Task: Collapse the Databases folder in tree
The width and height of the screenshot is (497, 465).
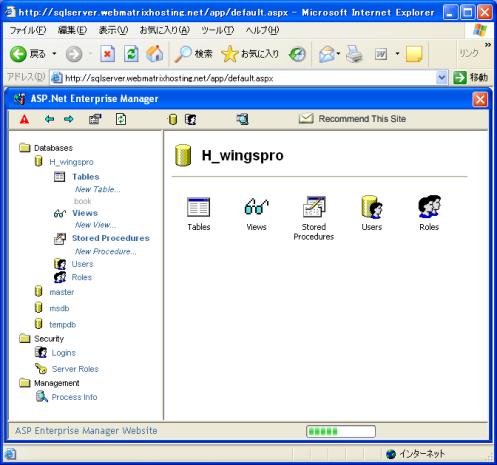Action: (25, 148)
